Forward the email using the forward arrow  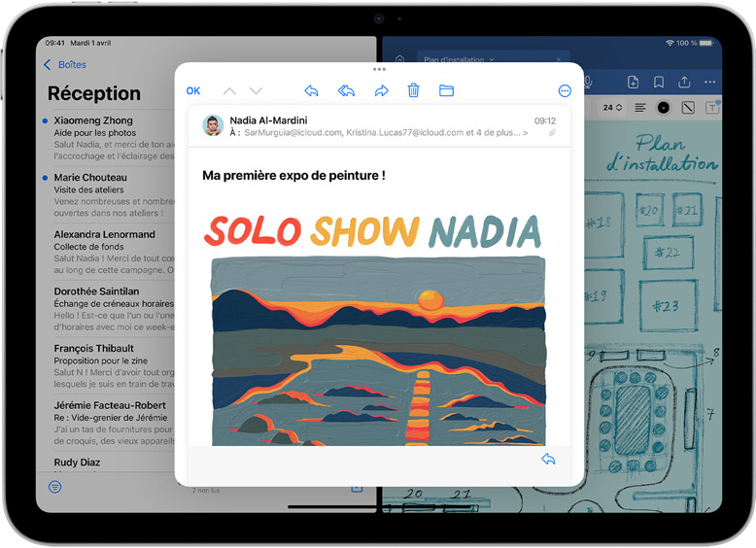381,90
